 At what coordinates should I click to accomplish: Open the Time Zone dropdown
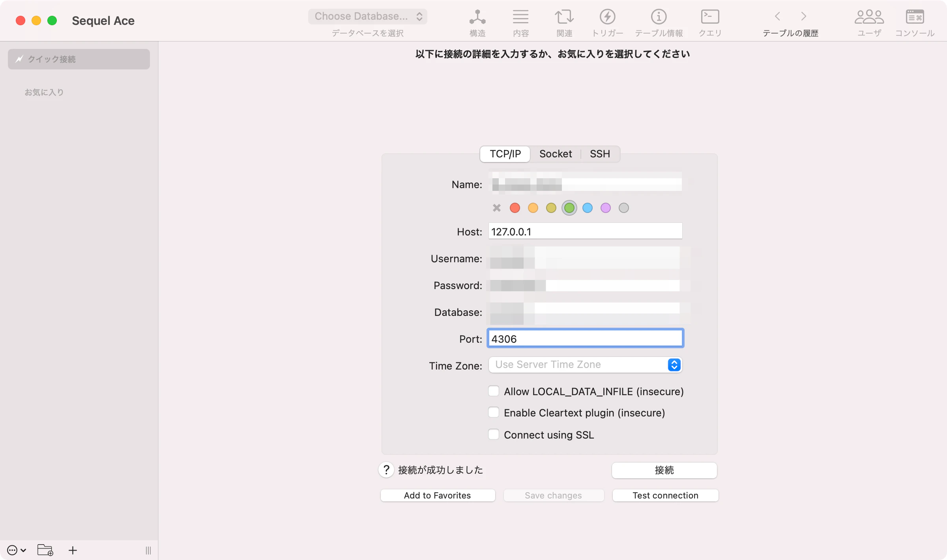pyautogui.click(x=586, y=365)
